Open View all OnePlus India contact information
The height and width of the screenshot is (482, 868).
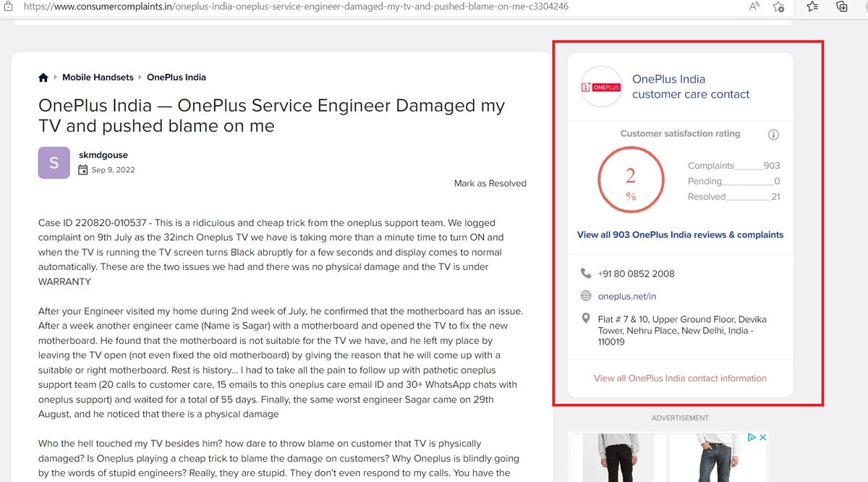click(x=680, y=379)
